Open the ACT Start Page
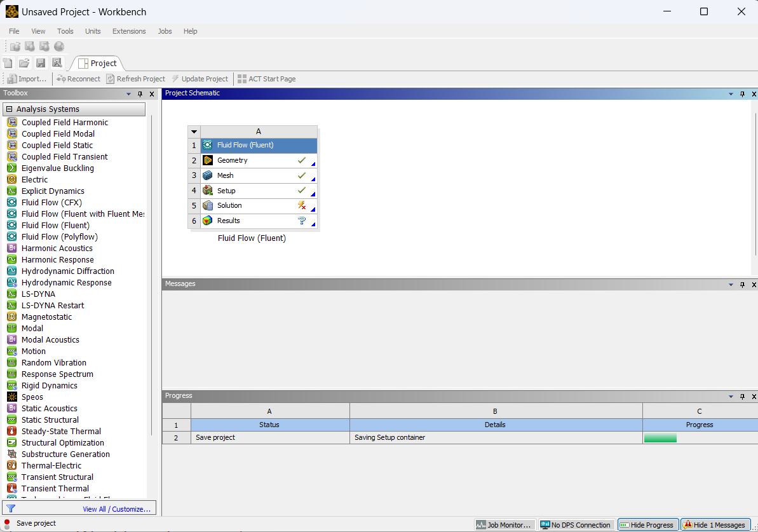The image size is (758, 532). tap(266, 79)
